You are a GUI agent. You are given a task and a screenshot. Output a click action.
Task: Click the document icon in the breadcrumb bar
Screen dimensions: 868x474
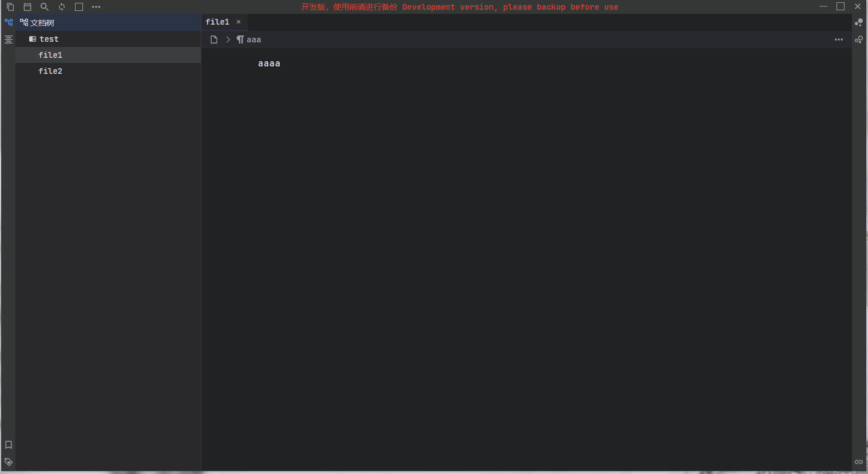pos(214,39)
